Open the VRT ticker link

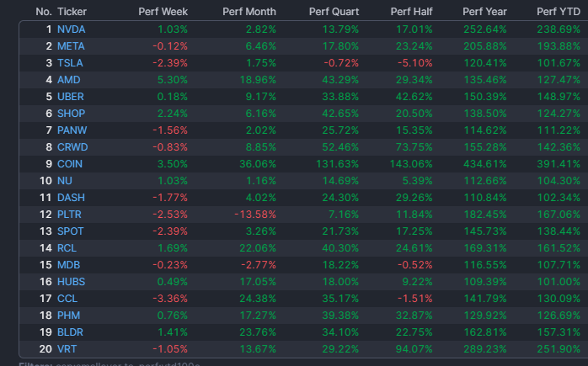[x=67, y=349]
